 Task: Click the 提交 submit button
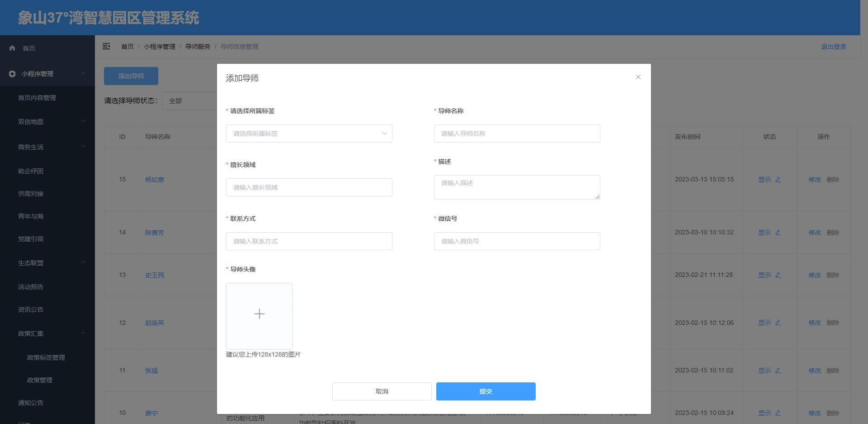pos(486,391)
